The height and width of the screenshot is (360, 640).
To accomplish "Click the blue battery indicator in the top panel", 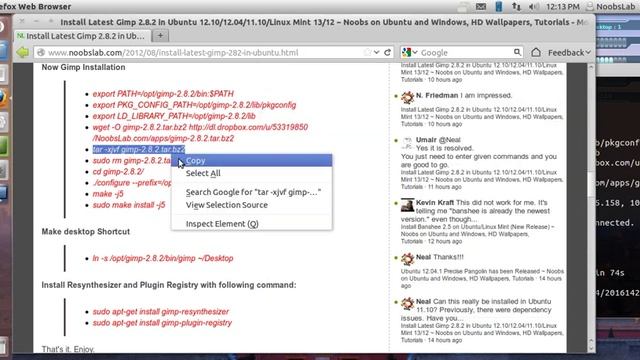I will click(498, 7).
